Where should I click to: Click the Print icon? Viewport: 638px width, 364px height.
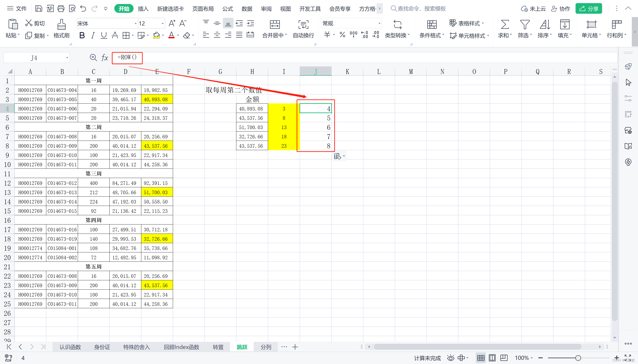coord(61,9)
